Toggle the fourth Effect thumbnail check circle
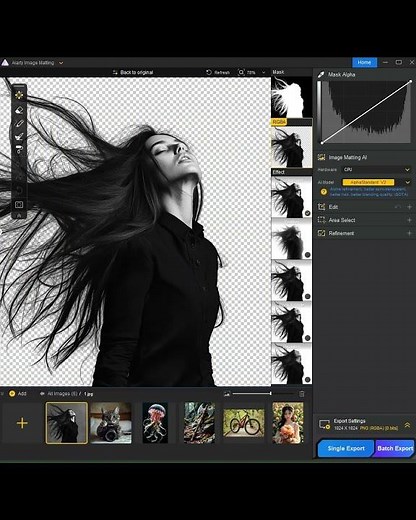 pos(307,338)
